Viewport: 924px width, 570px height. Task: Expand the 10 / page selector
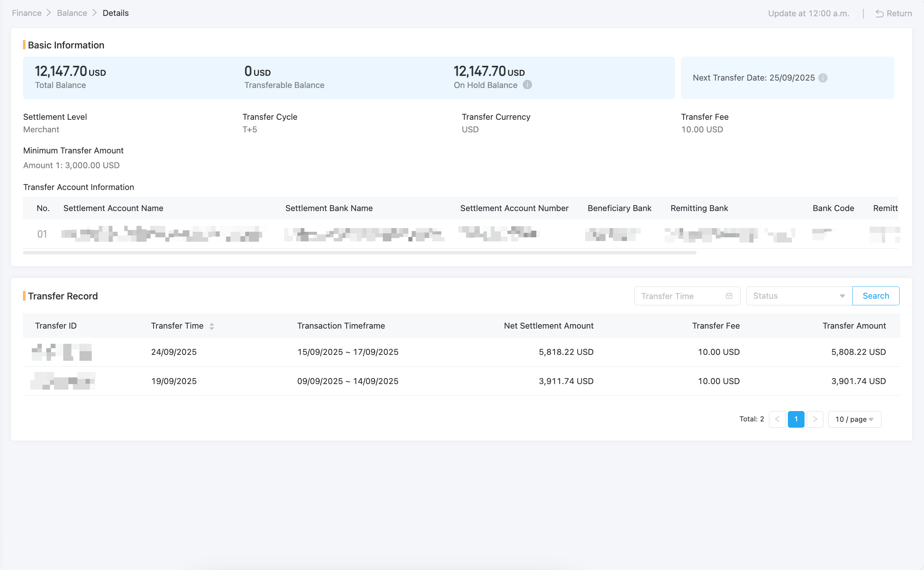854,419
